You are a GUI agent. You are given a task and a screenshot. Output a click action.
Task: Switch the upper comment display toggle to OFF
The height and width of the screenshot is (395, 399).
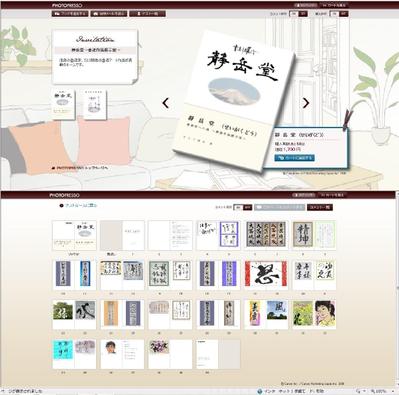click(x=303, y=14)
